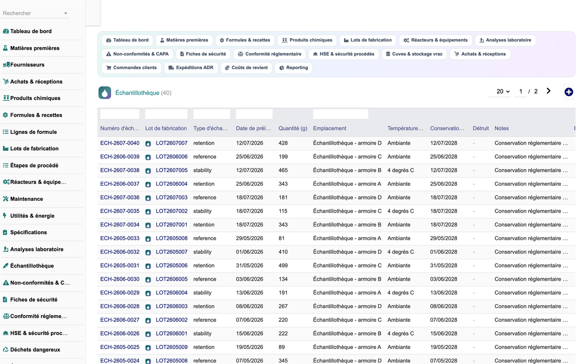Sort by Numéro d'échantillon column header

(x=120, y=128)
